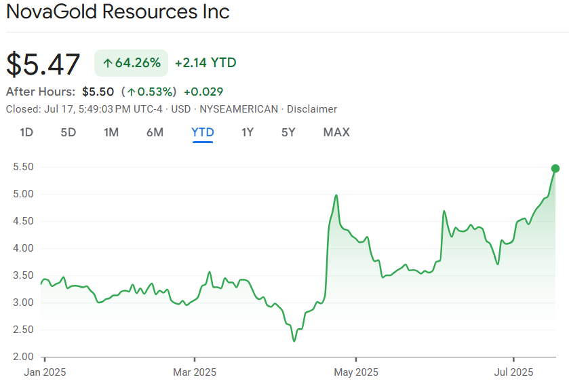This screenshot has width=569, height=392.
Task: Click the $5.47 current price
Action: click(x=43, y=64)
